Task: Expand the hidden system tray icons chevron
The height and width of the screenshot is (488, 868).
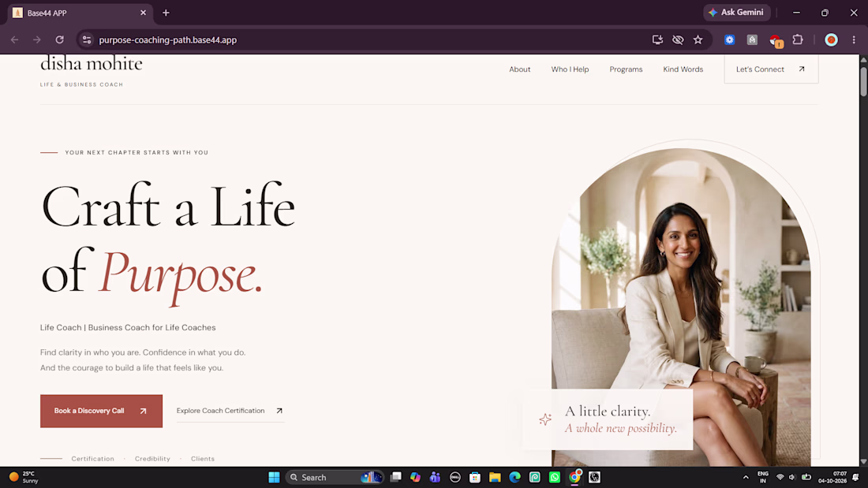Action: tap(746, 477)
